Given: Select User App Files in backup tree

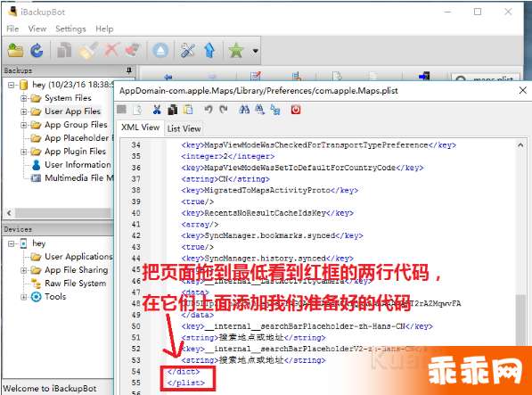Looking at the screenshot, I should (x=72, y=111).
